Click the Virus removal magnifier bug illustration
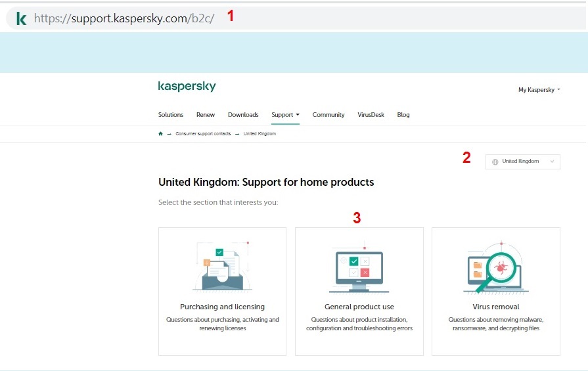This screenshot has height=371, width=588. 496,267
